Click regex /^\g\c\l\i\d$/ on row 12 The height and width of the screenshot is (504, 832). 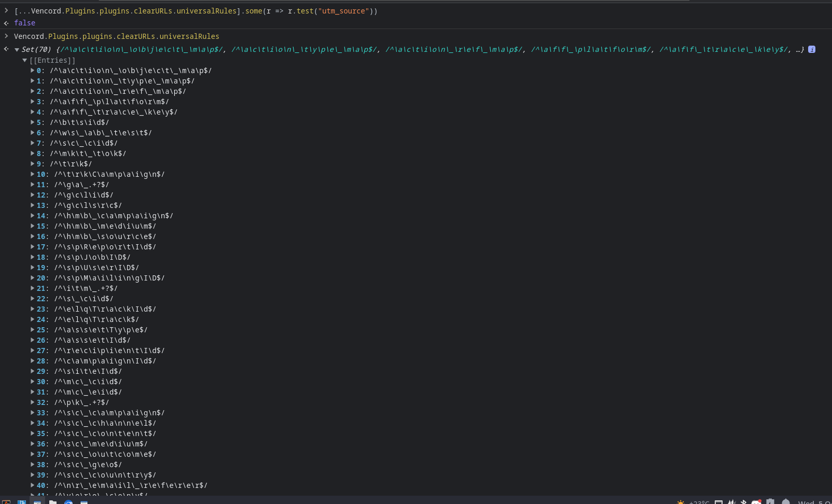(x=84, y=195)
